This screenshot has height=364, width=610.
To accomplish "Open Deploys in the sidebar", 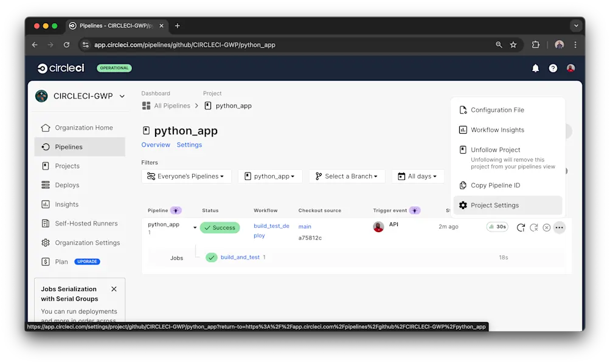I will point(80,185).
